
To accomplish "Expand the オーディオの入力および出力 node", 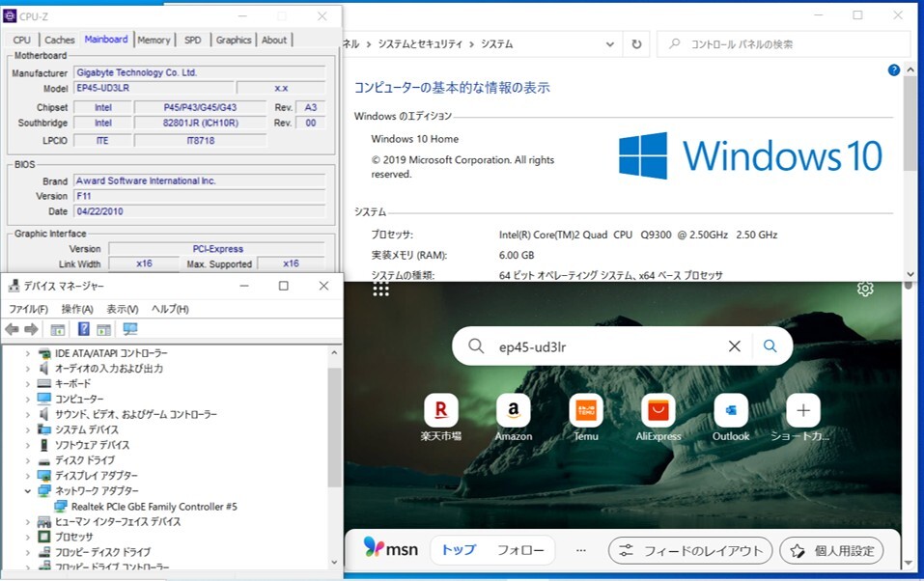I will pyautogui.click(x=28, y=369).
